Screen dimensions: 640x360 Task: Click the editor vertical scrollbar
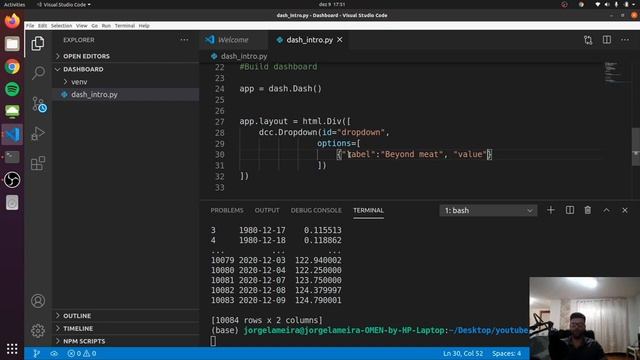point(636,147)
